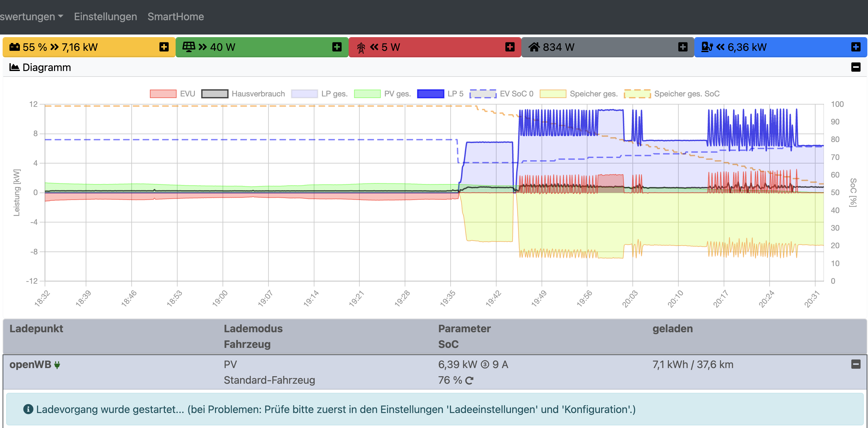Expand the yellow battery storage card
Image resolution: width=868 pixels, height=428 pixels.
(164, 47)
